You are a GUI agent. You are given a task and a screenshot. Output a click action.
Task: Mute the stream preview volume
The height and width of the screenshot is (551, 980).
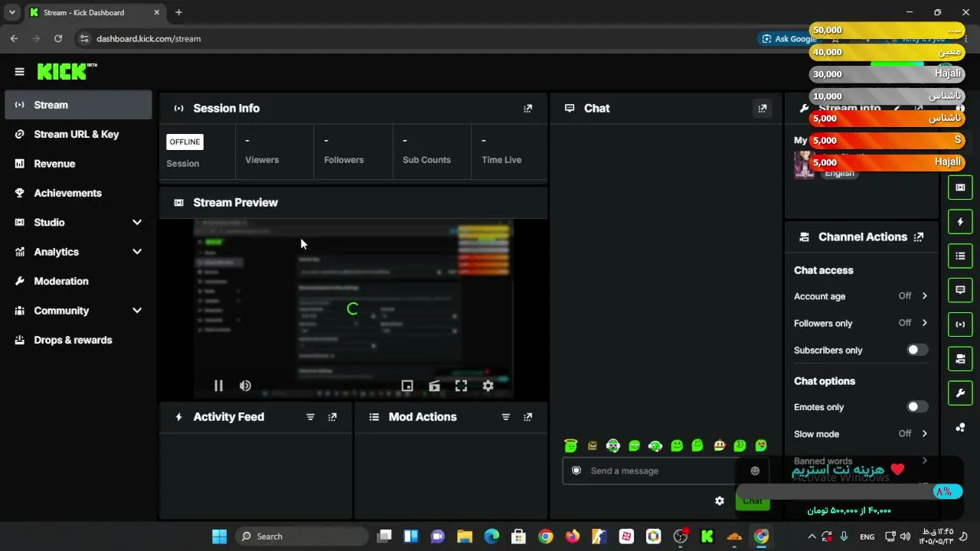[245, 386]
